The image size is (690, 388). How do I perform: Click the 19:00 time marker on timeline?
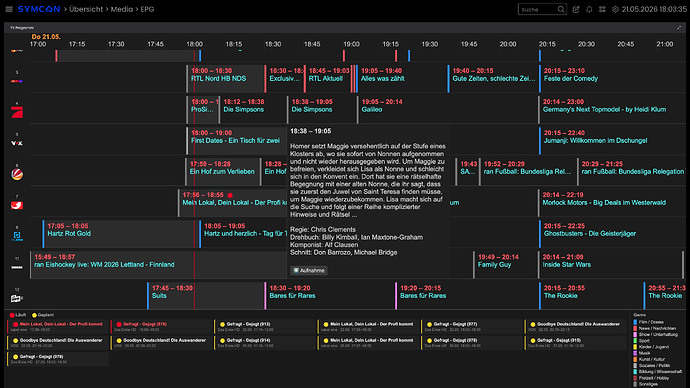tap(351, 44)
